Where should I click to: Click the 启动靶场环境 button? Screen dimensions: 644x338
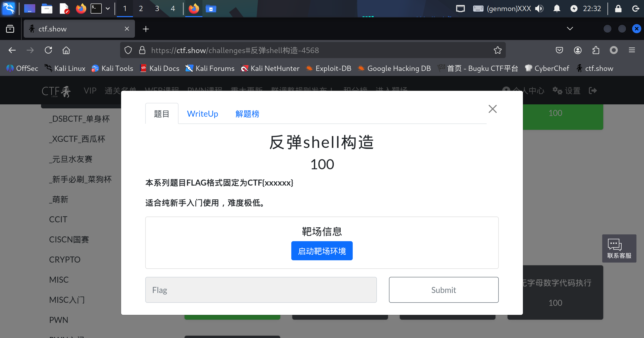(x=322, y=251)
